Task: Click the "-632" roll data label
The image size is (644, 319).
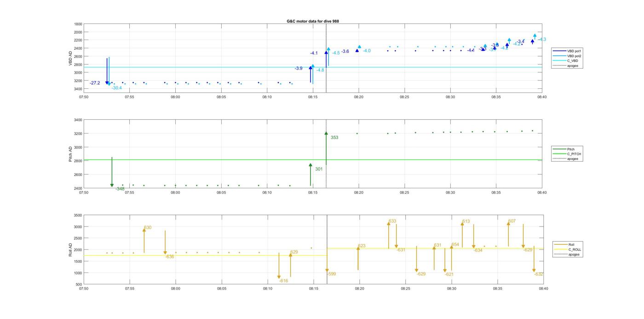Action: (539, 274)
